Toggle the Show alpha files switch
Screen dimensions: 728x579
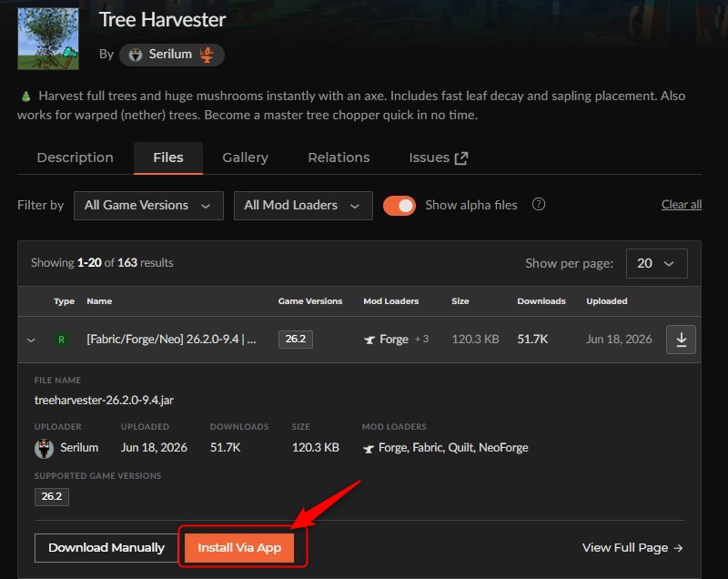click(x=399, y=206)
